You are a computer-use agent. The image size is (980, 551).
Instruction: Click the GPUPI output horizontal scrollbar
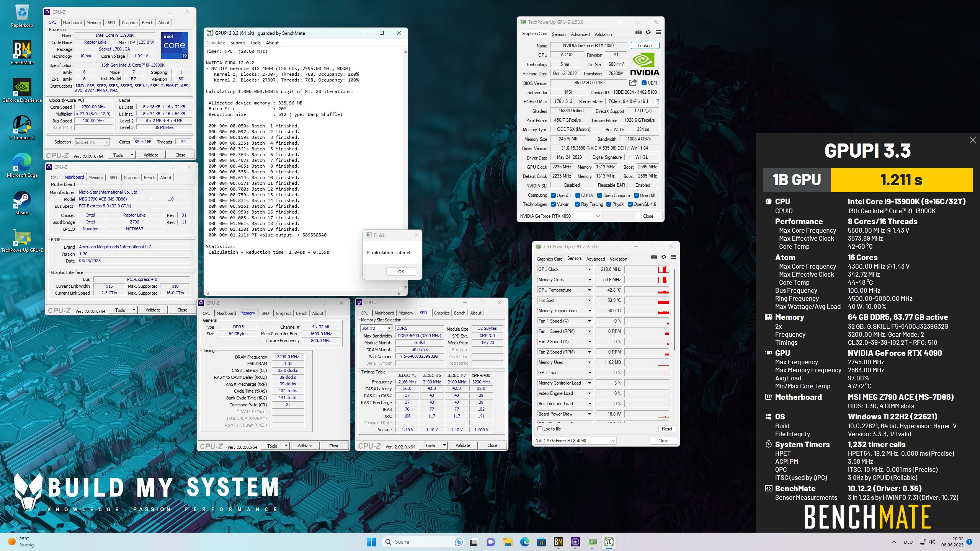point(304,293)
